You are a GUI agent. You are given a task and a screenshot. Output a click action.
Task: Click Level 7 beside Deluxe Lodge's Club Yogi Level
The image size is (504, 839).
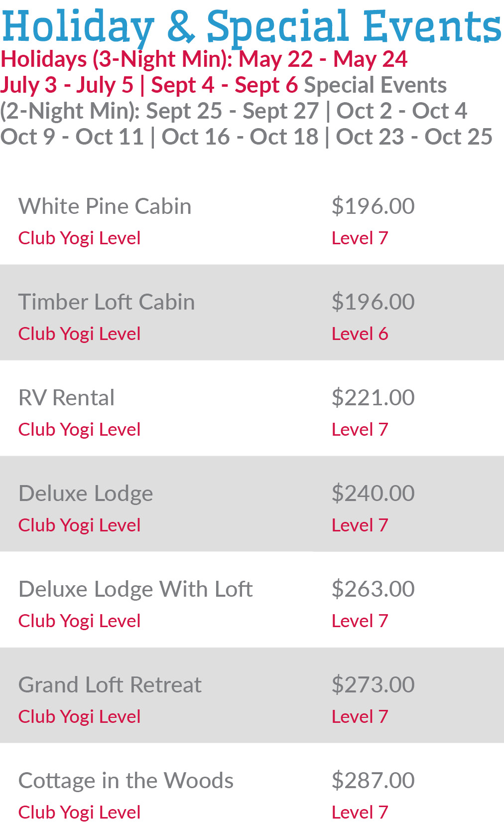[x=360, y=525]
